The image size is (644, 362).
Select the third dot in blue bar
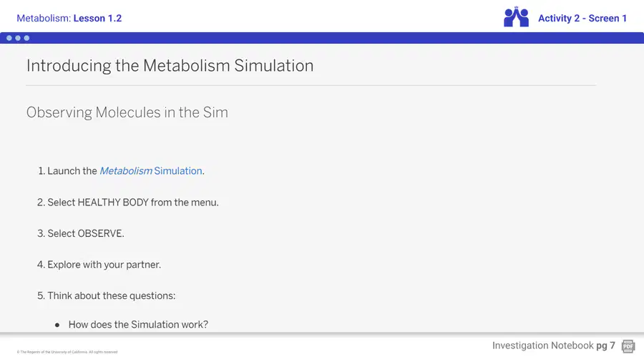(26, 38)
